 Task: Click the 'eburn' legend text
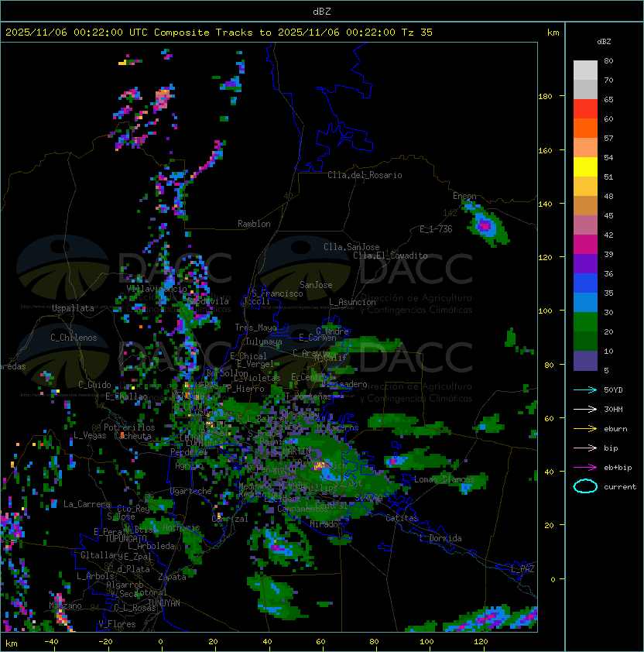[x=615, y=429]
